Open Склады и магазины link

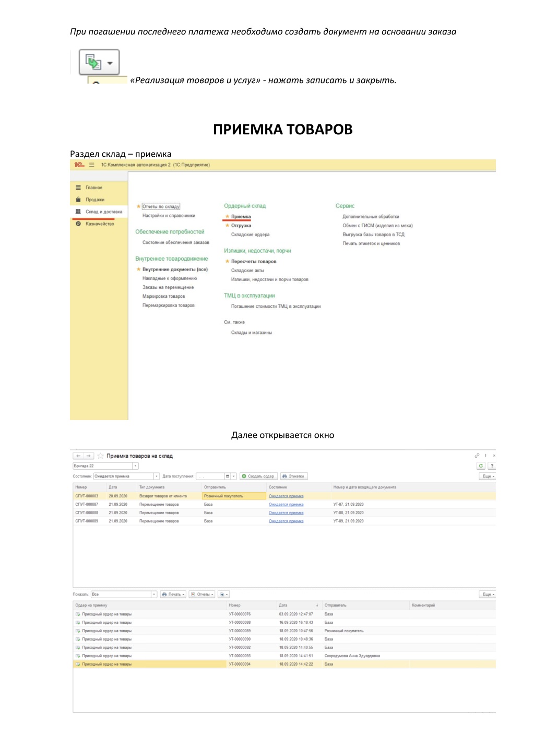point(252,332)
